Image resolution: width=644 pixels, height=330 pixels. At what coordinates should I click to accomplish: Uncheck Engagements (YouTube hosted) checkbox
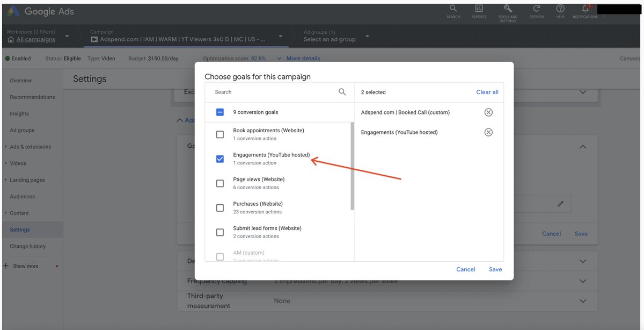(219, 159)
